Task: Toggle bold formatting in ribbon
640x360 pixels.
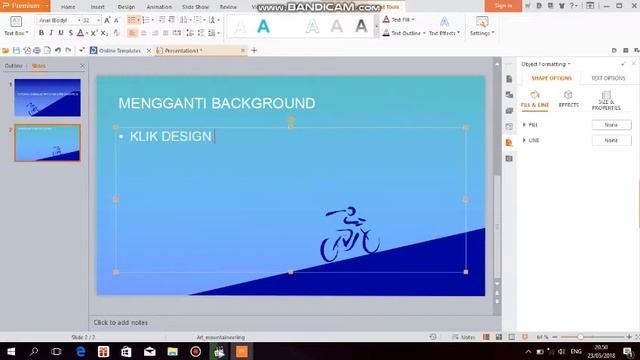Action: 41,33
